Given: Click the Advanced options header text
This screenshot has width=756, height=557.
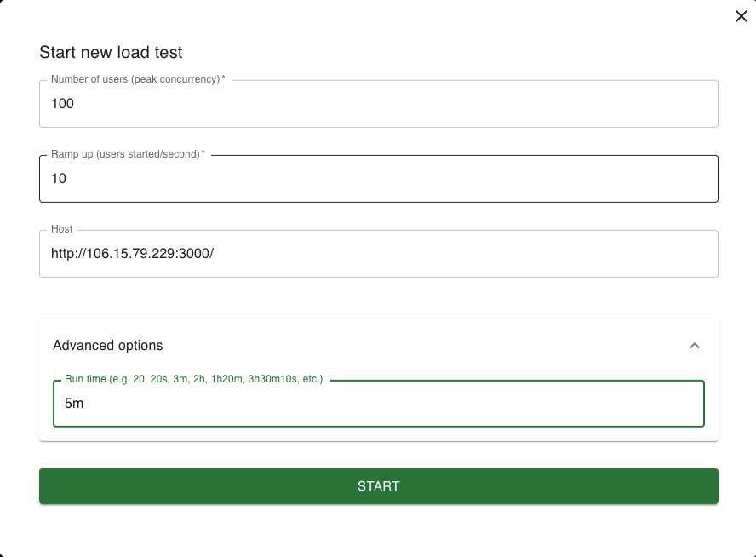Looking at the screenshot, I should [x=108, y=345].
